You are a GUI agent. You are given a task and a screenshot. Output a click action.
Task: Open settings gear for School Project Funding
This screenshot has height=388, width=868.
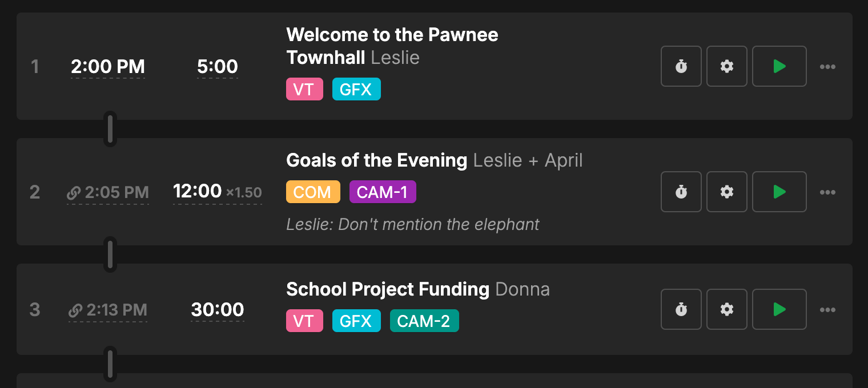(726, 309)
